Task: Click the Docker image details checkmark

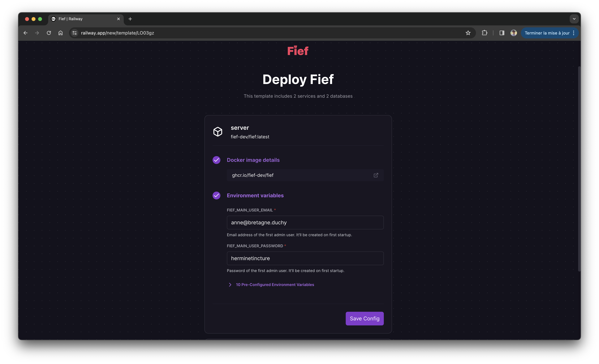Action: (216, 160)
